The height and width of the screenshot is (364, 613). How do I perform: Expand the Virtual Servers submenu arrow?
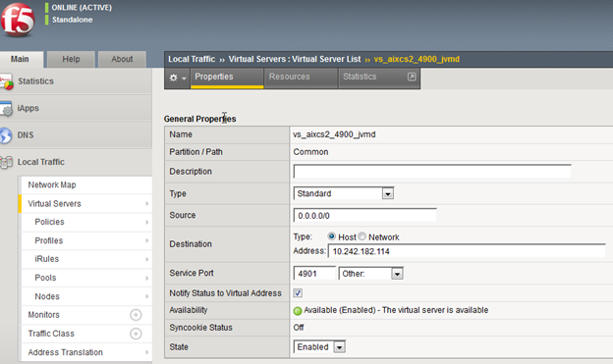[x=147, y=203]
